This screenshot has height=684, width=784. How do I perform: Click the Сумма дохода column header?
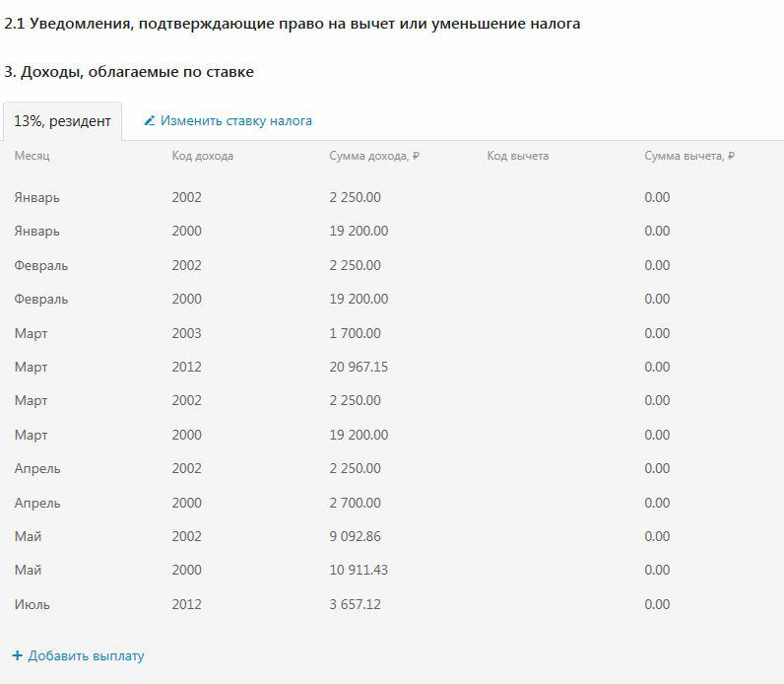374,156
